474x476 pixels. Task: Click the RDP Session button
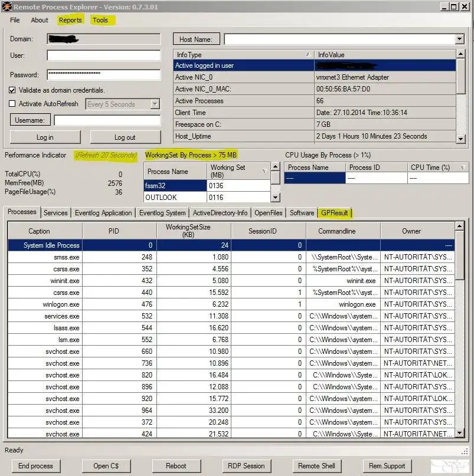tap(246, 466)
